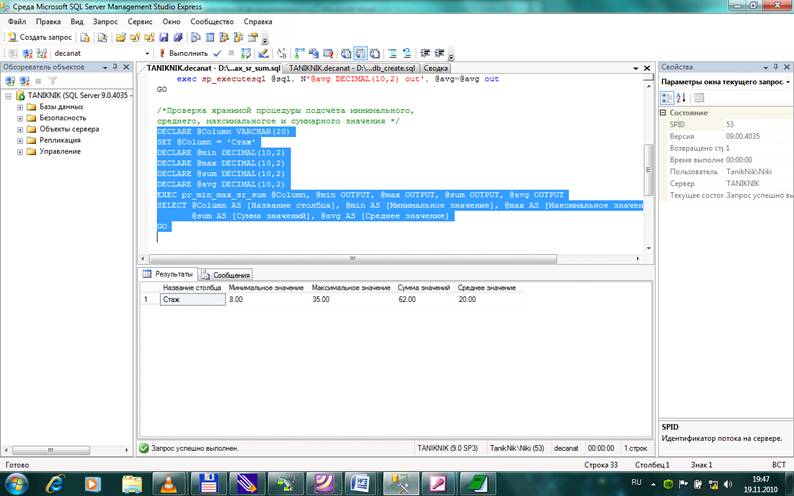Click the categorized view icon in Properties panel
Image resolution: width=794 pixels, height=496 pixels.
click(667, 98)
